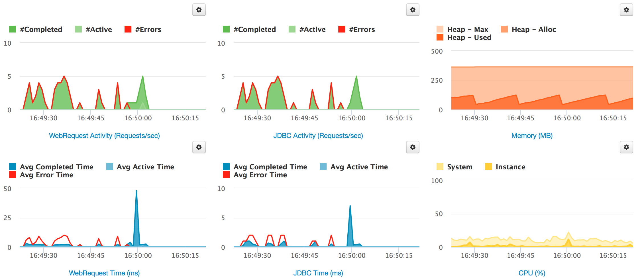Toggle #Errors series in JDBC Activity legend
This screenshot has height=280, width=644.
(x=362, y=29)
